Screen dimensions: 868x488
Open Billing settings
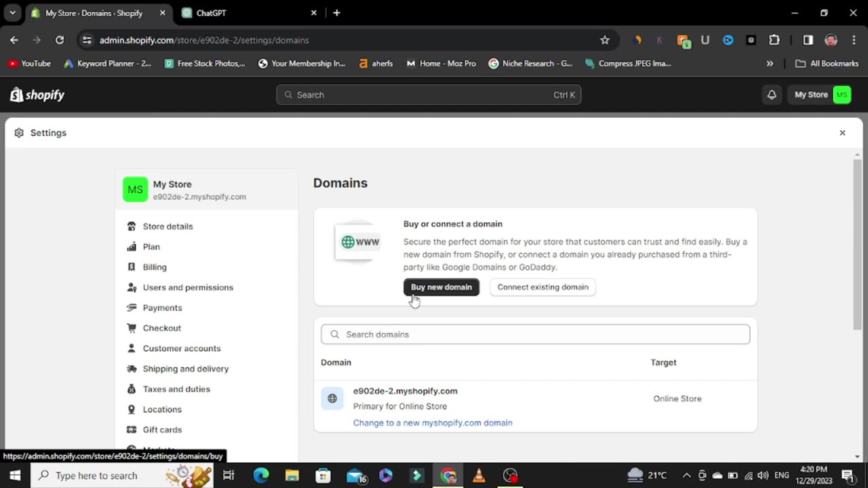(155, 267)
